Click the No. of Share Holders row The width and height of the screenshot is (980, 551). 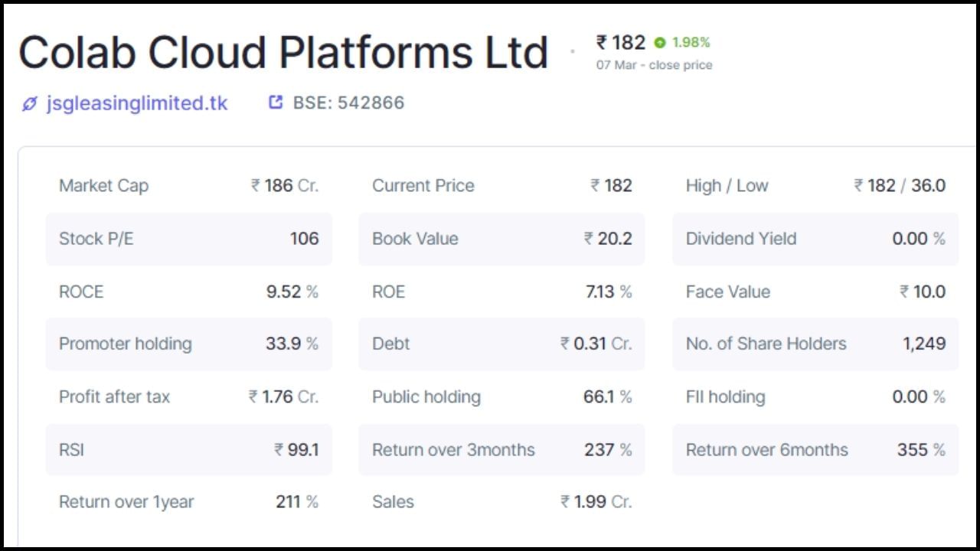pyautogui.click(x=815, y=344)
